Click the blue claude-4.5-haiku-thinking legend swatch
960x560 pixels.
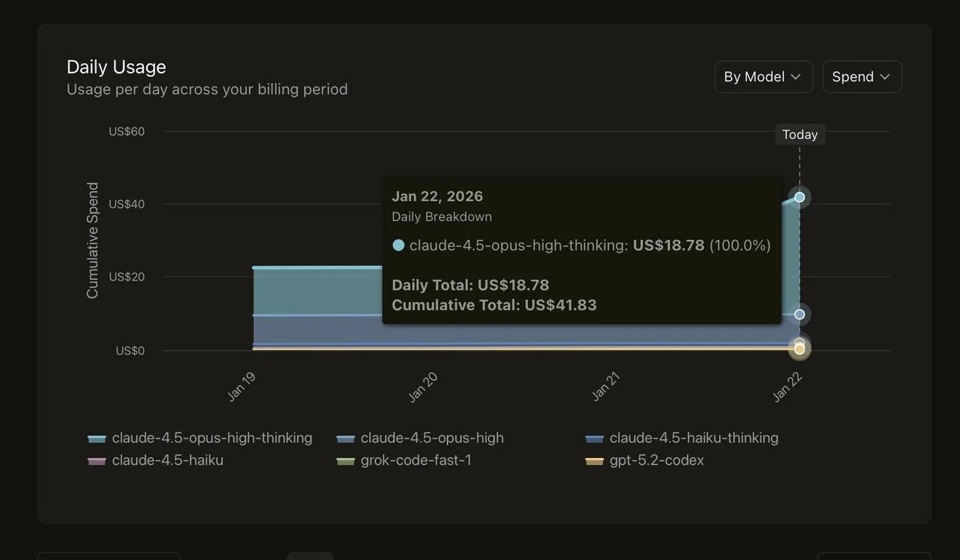(595, 439)
